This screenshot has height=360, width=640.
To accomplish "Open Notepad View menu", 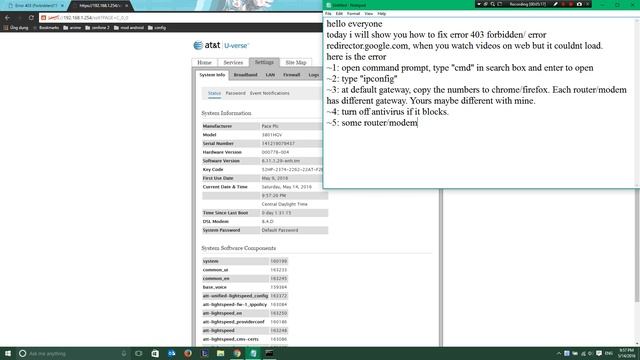I will click(x=369, y=13).
